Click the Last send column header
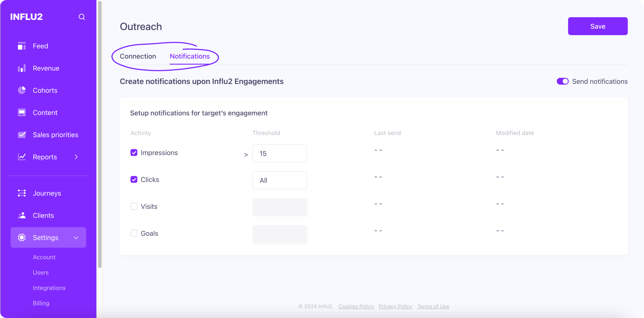This screenshot has width=644, height=318. tap(387, 133)
